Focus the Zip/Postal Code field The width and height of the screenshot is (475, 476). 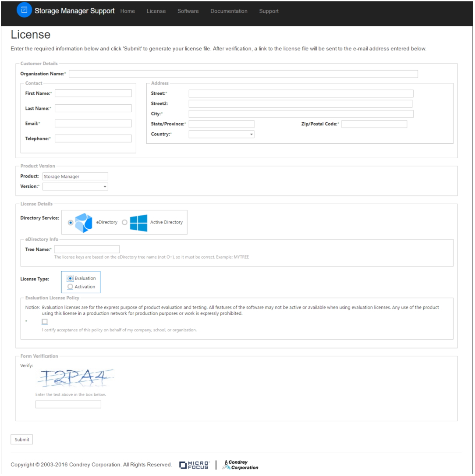374,124
